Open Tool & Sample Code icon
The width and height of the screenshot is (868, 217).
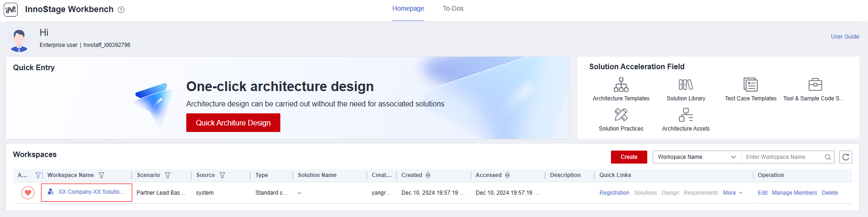point(815,85)
